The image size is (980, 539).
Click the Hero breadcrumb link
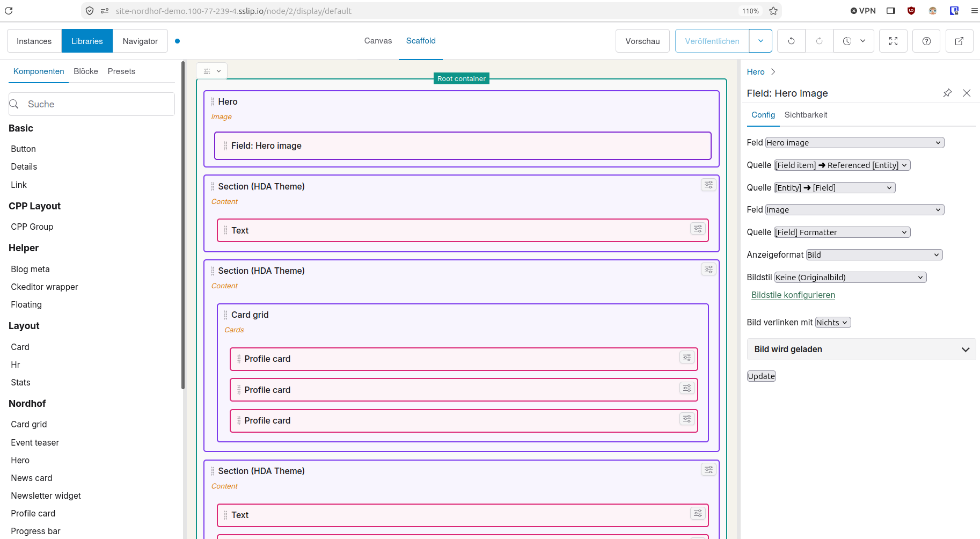pos(756,72)
